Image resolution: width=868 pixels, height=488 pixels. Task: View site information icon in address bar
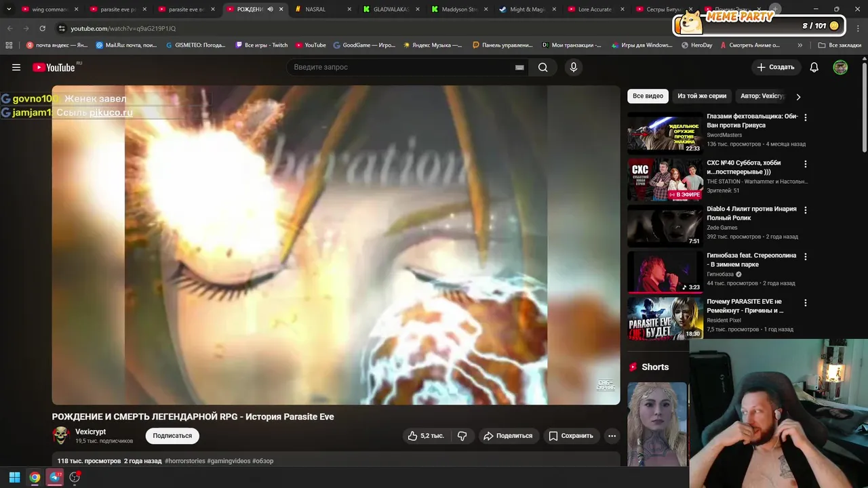coord(62,28)
